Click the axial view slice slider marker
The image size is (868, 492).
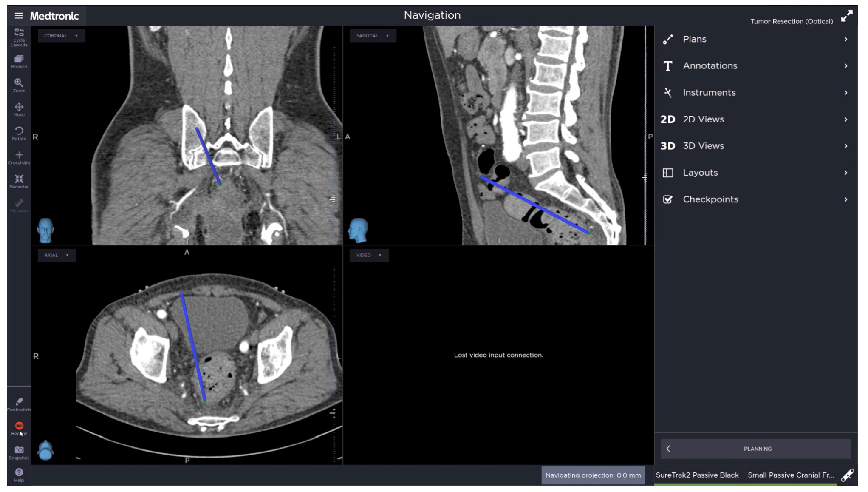[x=333, y=412]
